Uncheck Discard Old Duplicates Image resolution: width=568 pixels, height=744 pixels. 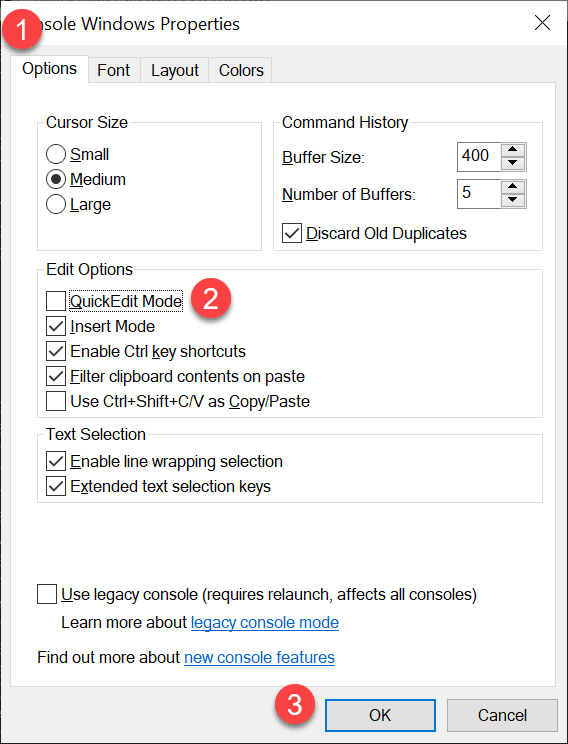292,233
